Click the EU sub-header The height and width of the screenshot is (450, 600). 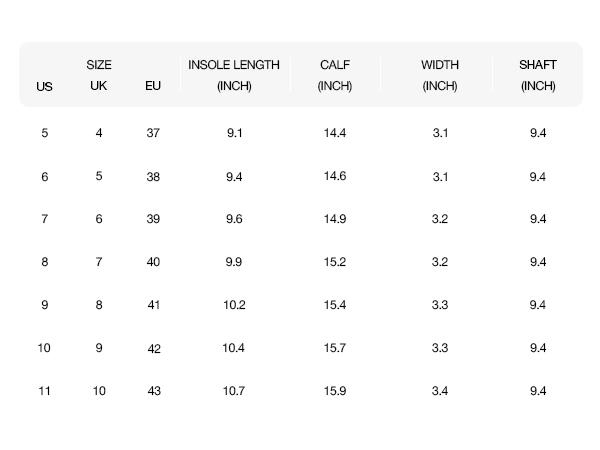coord(153,86)
